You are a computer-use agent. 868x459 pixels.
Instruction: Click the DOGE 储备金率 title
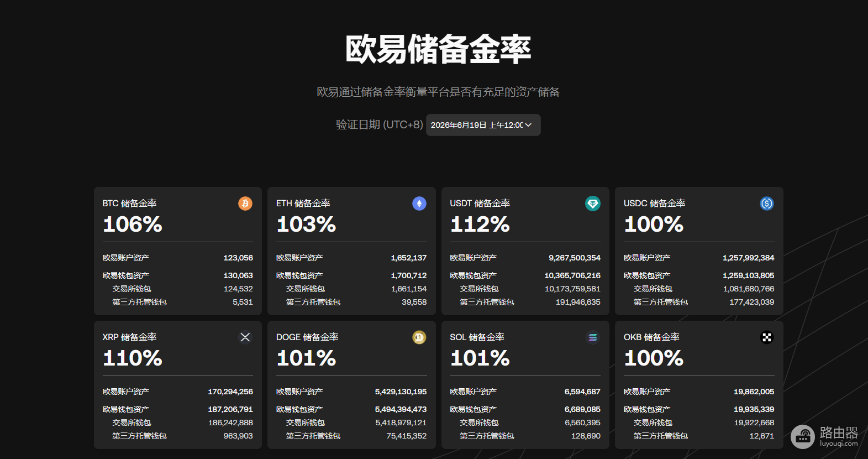(x=307, y=337)
